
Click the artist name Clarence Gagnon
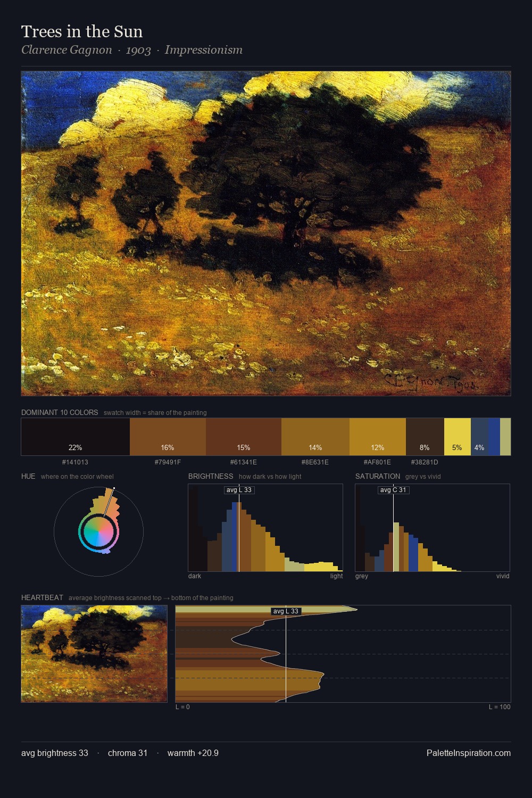pos(66,50)
